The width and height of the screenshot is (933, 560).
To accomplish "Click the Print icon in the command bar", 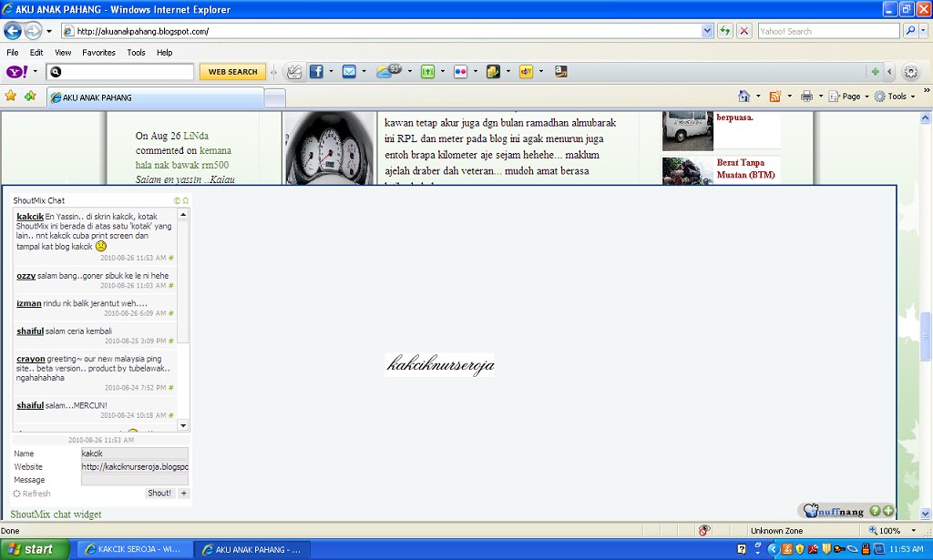I will tap(807, 97).
